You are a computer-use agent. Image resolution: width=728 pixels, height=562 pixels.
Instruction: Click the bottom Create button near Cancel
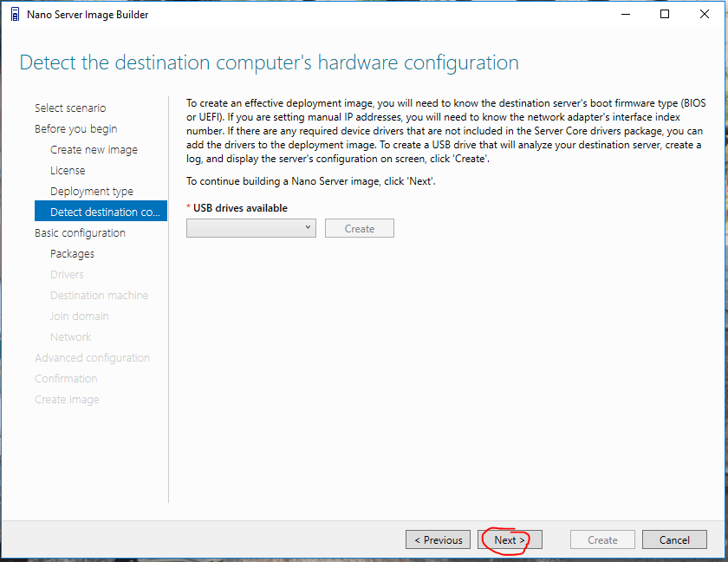click(x=602, y=539)
